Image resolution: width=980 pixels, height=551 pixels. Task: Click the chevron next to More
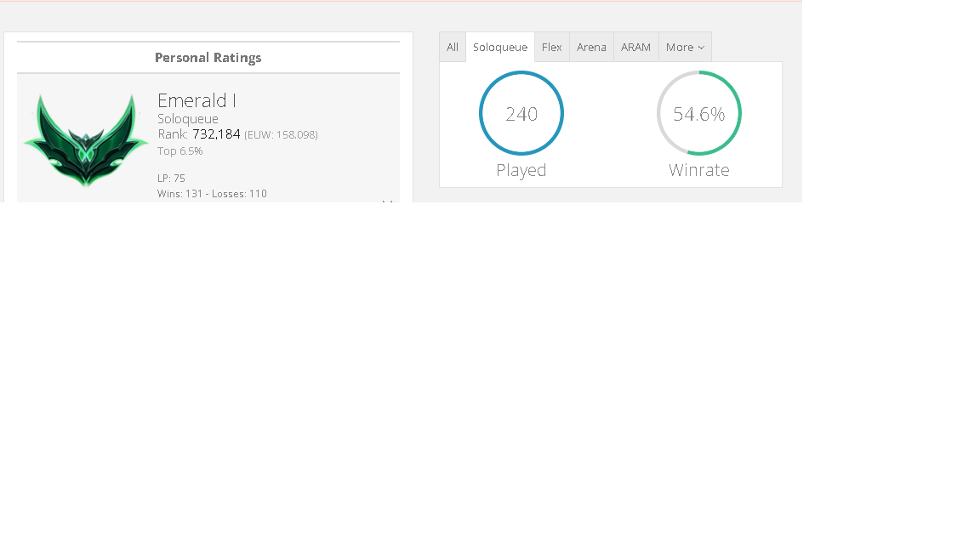701,48
